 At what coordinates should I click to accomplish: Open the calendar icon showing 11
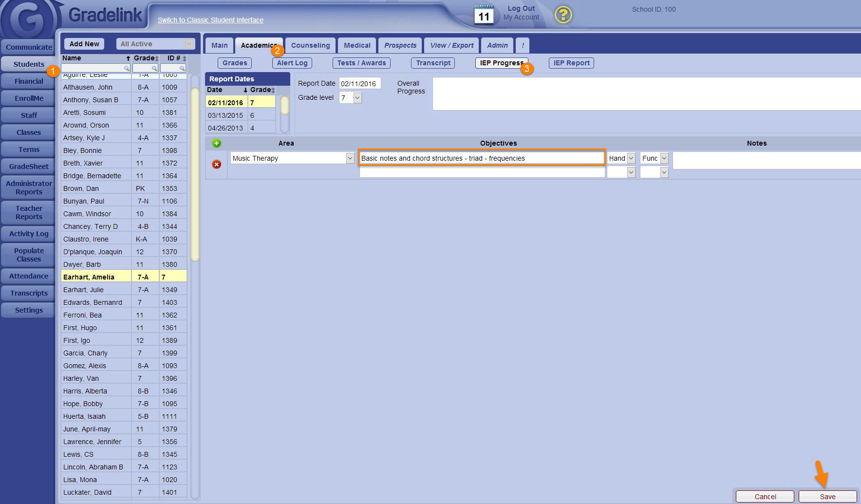[x=484, y=15]
